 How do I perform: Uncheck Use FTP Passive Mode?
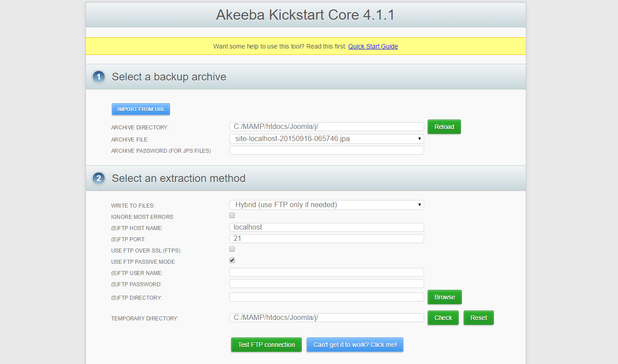pos(232,260)
